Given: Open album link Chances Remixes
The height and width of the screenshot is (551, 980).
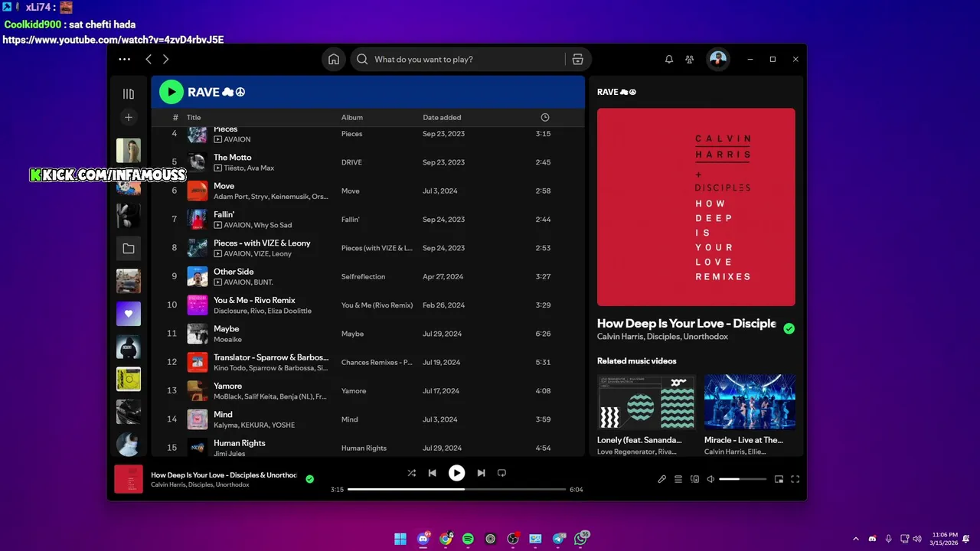Looking at the screenshot, I should [x=377, y=362].
